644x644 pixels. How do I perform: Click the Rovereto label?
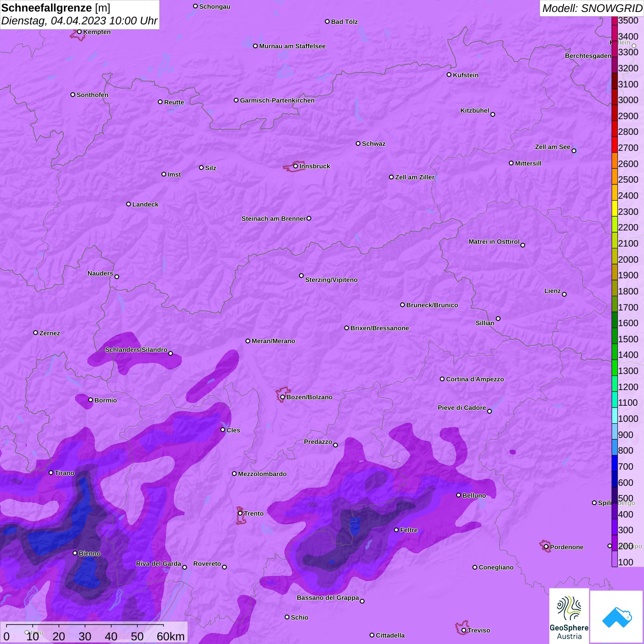[x=207, y=563]
